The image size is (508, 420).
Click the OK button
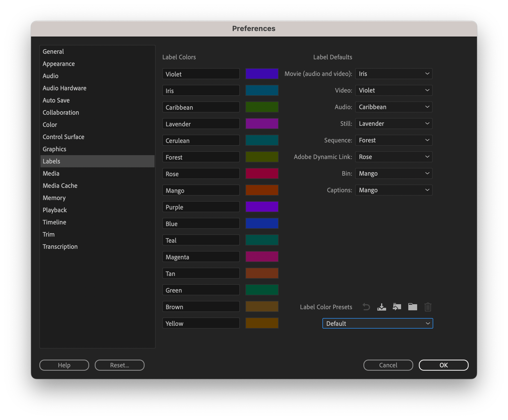pyautogui.click(x=443, y=365)
